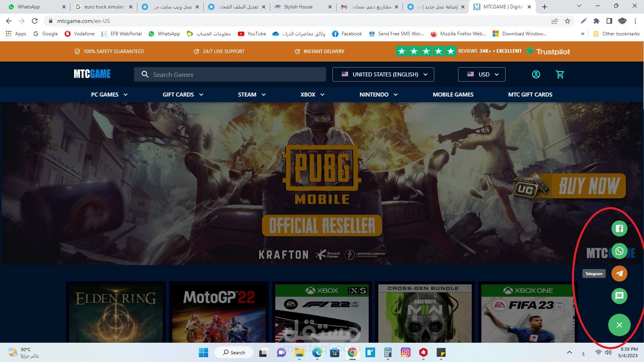
Task: Click the Search Games input field
Action: (230, 74)
